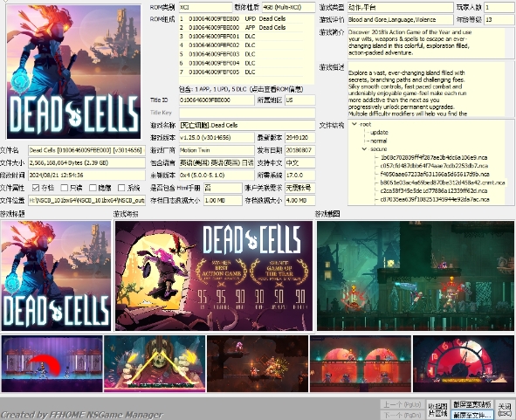Open the purple stage red slash thumbnail
This screenshot has height=420, width=516.
(52, 364)
